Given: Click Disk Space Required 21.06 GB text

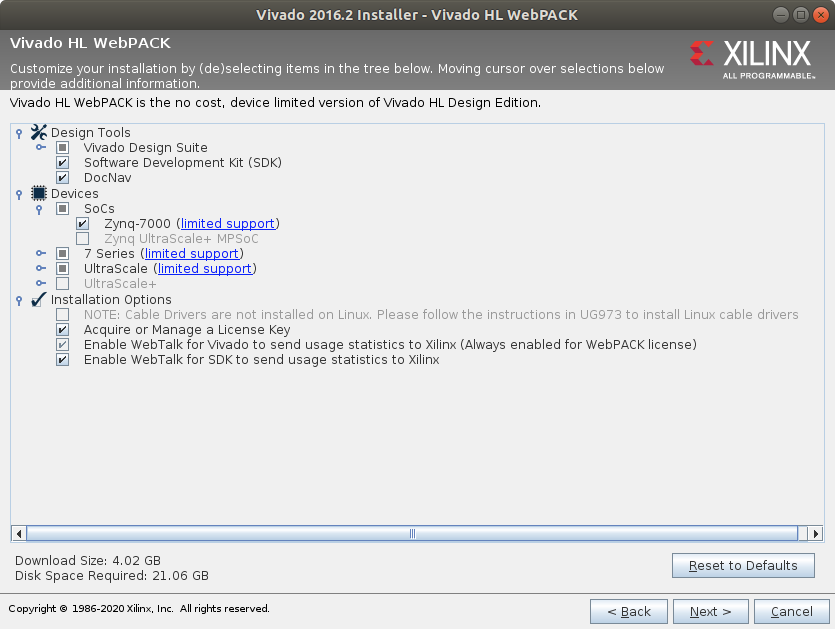Looking at the screenshot, I should pyautogui.click(x=112, y=576).
